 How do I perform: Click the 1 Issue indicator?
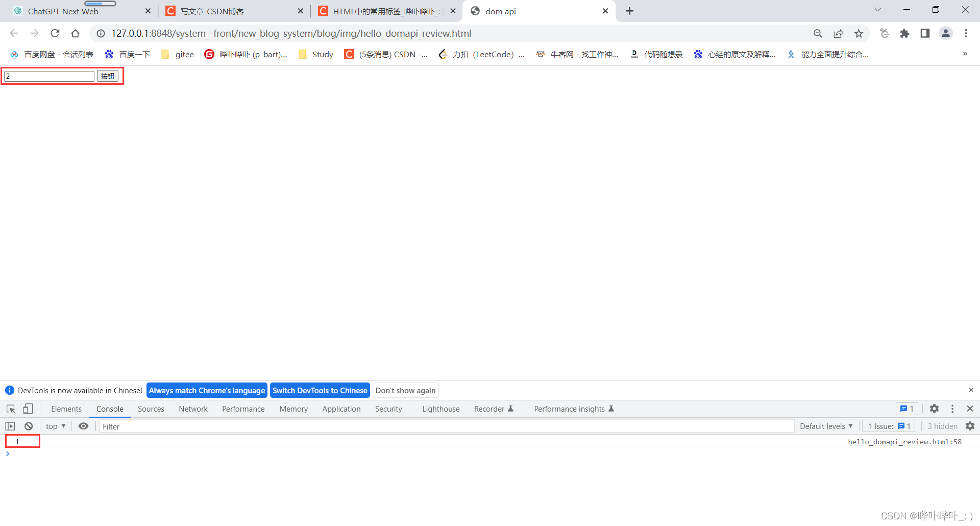pos(889,426)
